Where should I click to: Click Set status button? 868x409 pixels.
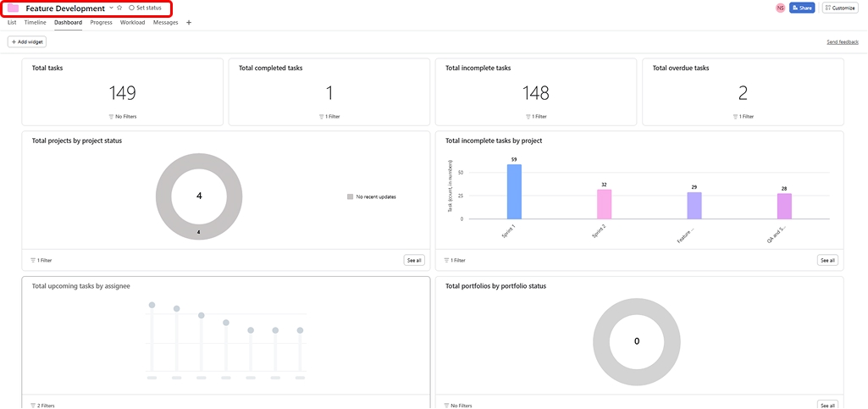[145, 8]
